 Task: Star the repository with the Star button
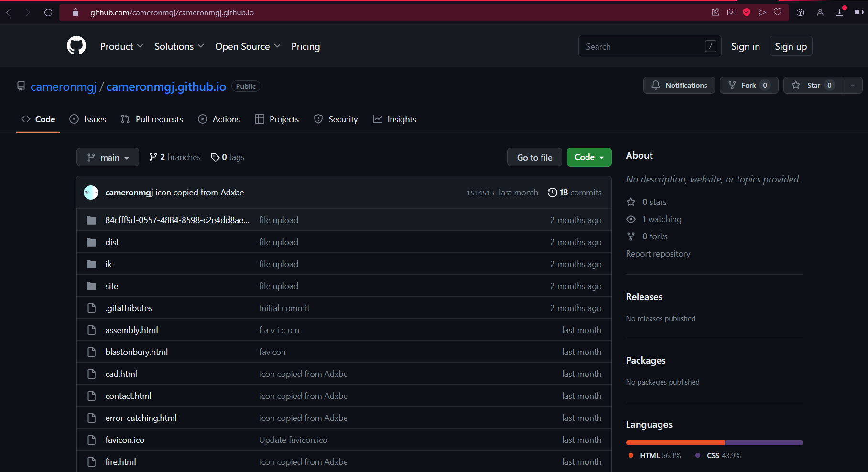click(813, 85)
